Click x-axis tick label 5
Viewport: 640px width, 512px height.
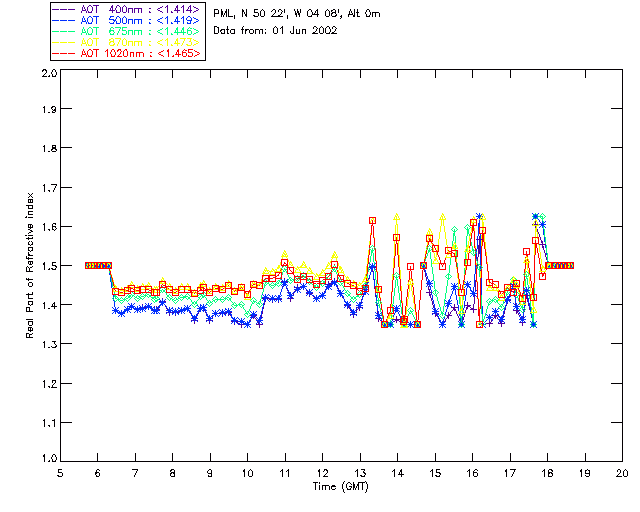click(60, 473)
